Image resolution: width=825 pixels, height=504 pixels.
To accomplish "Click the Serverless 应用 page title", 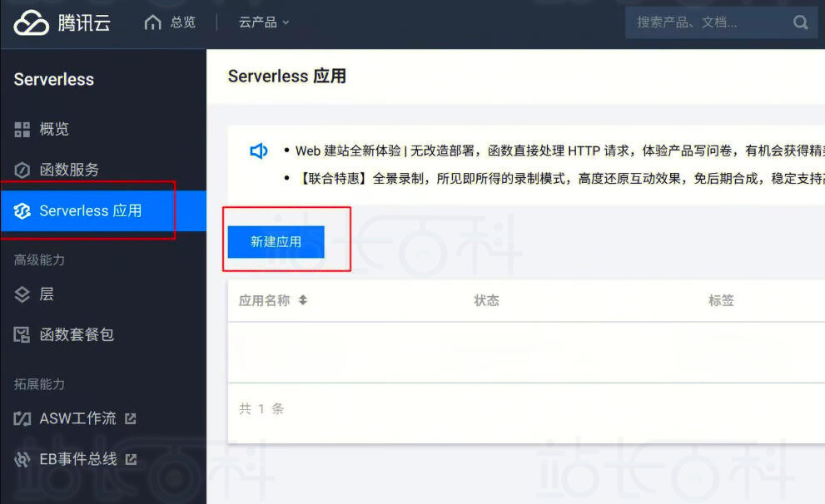I will click(286, 77).
